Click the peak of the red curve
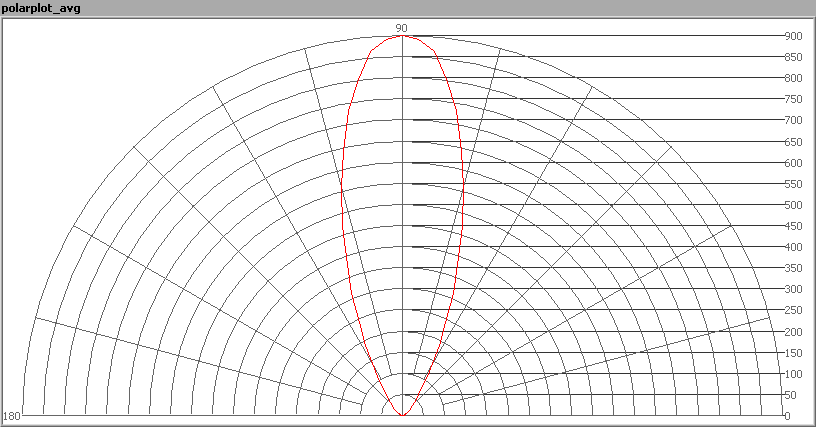Screen dimensions: 816x427 click(x=401, y=37)
